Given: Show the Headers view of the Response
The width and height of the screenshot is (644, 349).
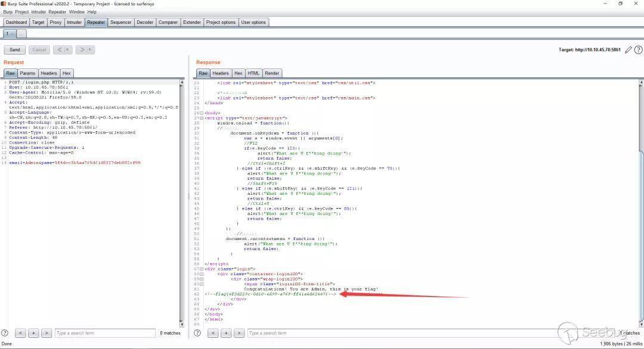Looking at the screenshot, I should click(221, 73).
